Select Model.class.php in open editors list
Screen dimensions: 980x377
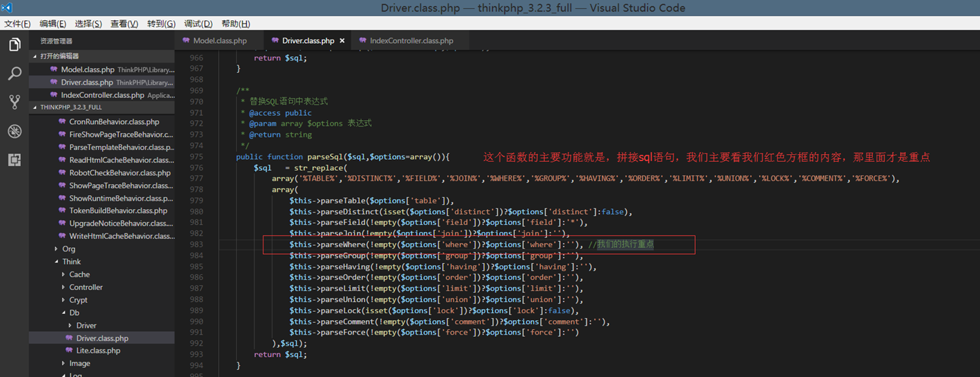pos(101,69)
